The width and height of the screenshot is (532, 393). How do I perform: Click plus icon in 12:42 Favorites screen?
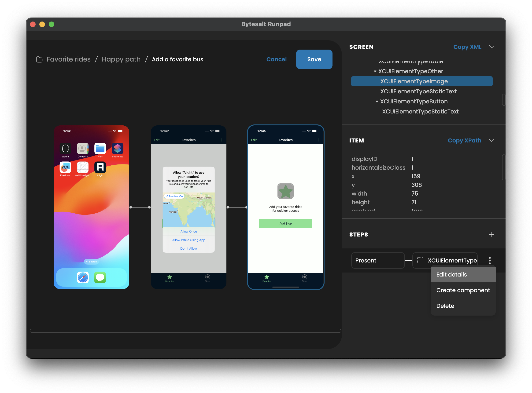(x=221, y=140)
